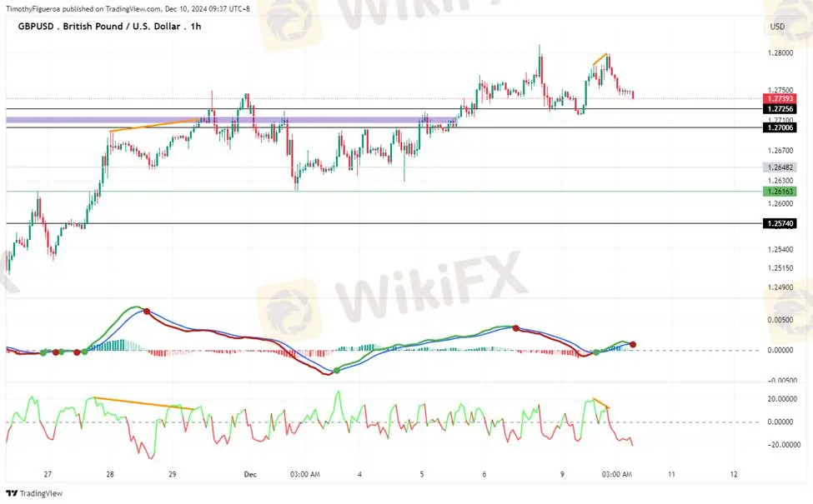The height and width of the screenshot is (504, 813).
Task: Click the date label 6 on time axis
Action: coord(484,474)
